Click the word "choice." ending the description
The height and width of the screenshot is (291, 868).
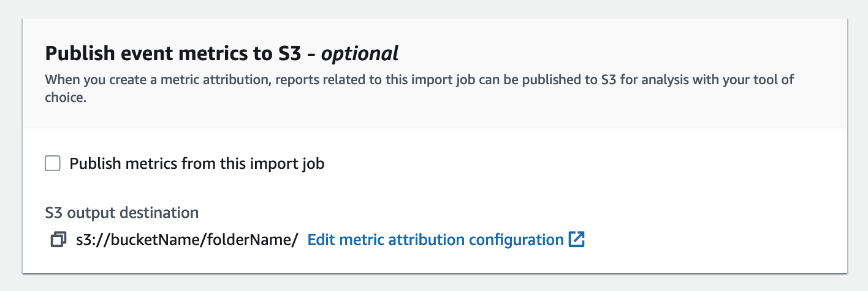(x=65, y=98)
